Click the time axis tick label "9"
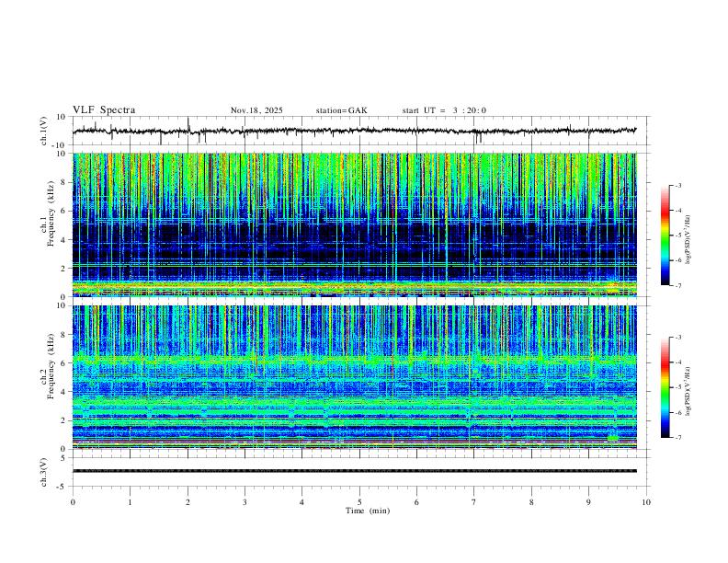Viewport: 728px width, 563px height. [x=588, y=502]
